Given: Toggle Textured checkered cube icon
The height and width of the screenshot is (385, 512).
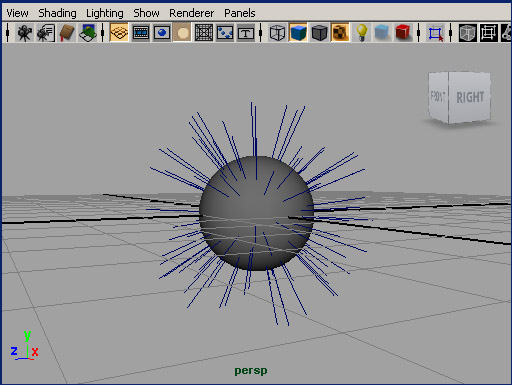Looking at the screenshot, I should 340,33.
